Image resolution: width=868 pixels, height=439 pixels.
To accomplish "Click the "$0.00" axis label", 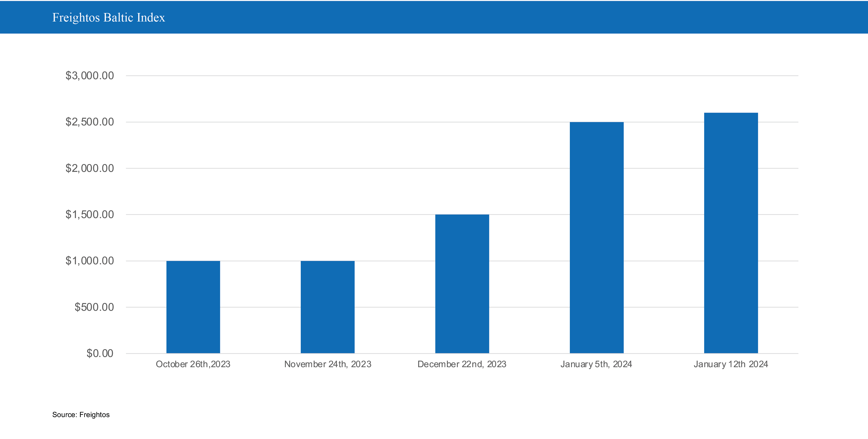I will pos(100,353).
